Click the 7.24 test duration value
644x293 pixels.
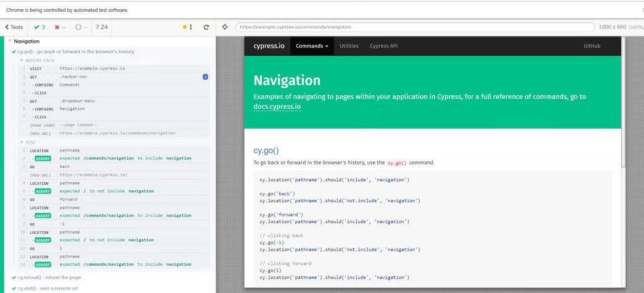(x=101, y=27)
